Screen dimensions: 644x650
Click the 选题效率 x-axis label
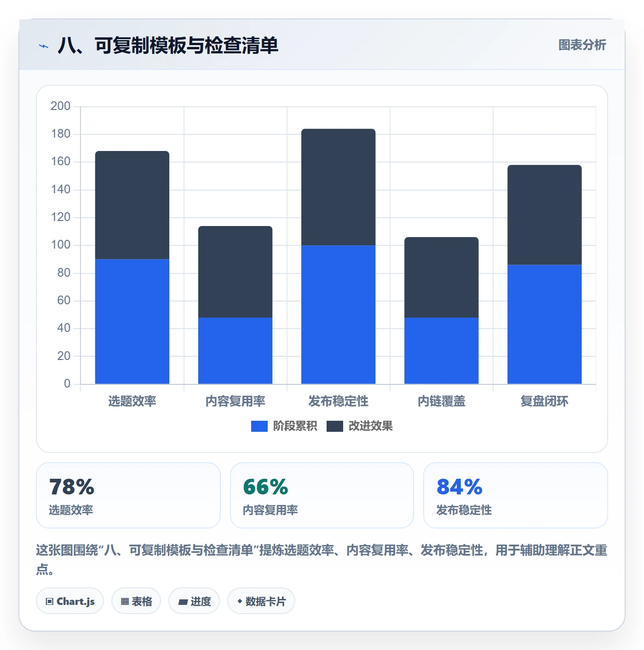click(x=132, y=401)
